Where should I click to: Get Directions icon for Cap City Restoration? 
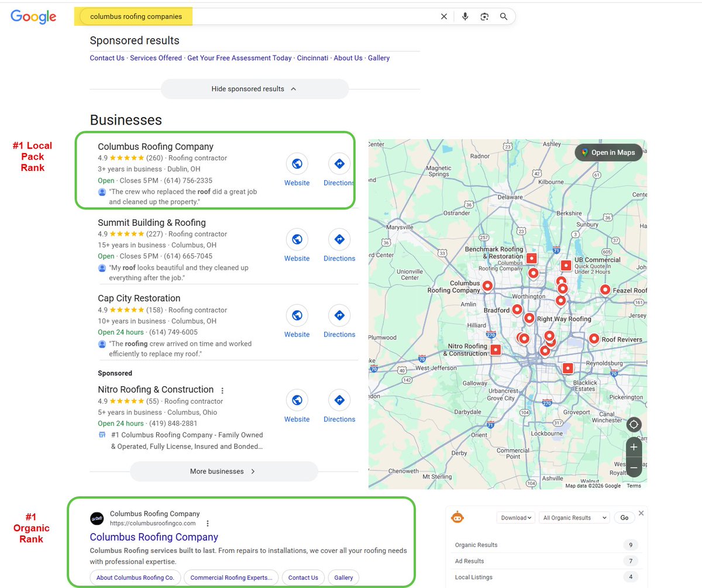(x=339, y=315)
